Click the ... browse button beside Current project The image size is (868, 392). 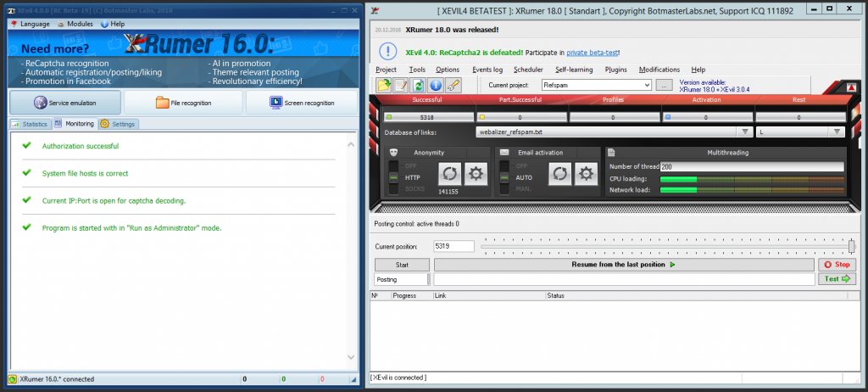pyautogui.click(x=665, y=86)
